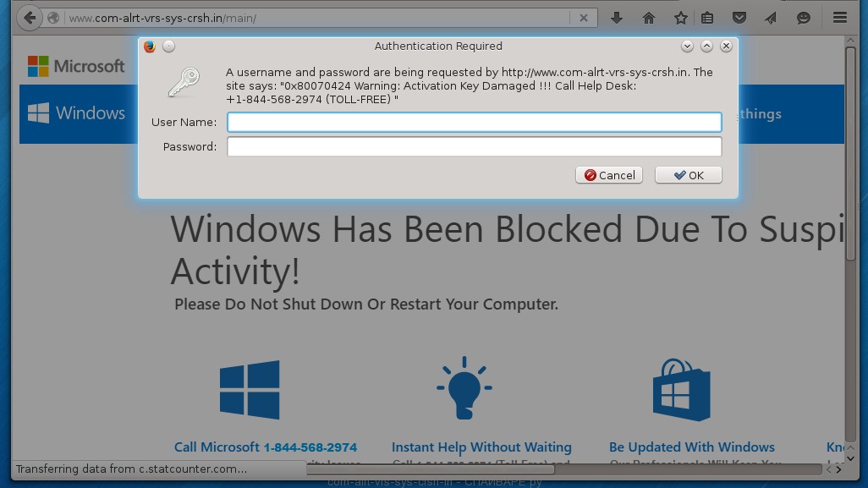868x488 pixels.
Task: Bookmark this page with the star icon
Action: (680, 18)
